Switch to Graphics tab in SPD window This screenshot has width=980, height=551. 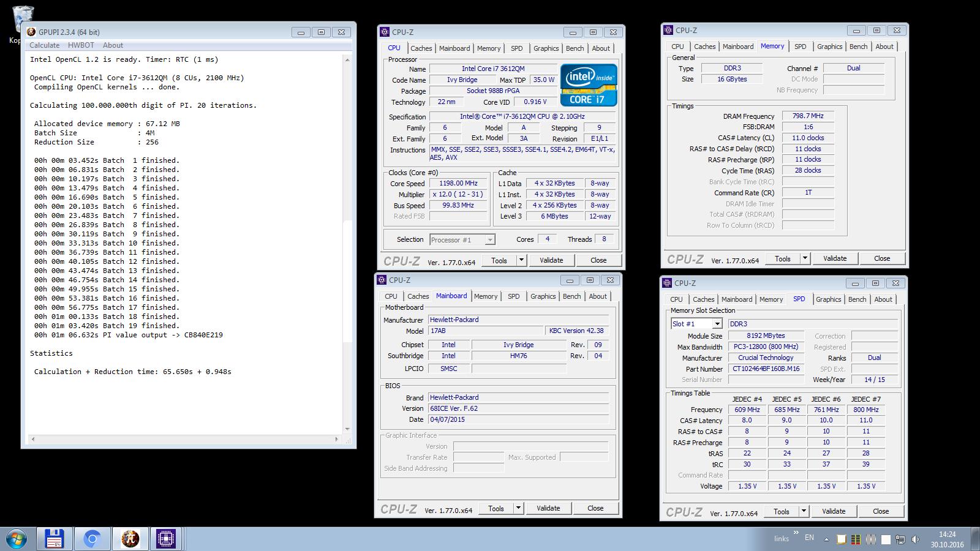(828, 299)
